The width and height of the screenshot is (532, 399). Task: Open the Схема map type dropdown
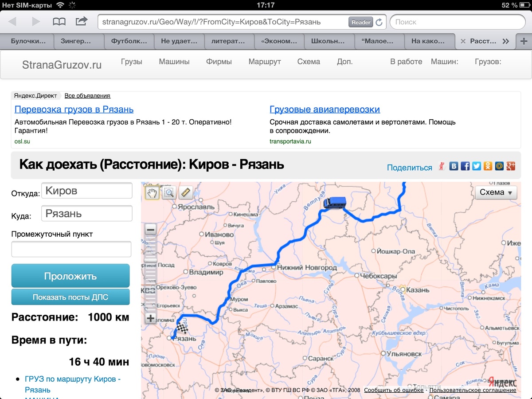(x=496, y=192)
